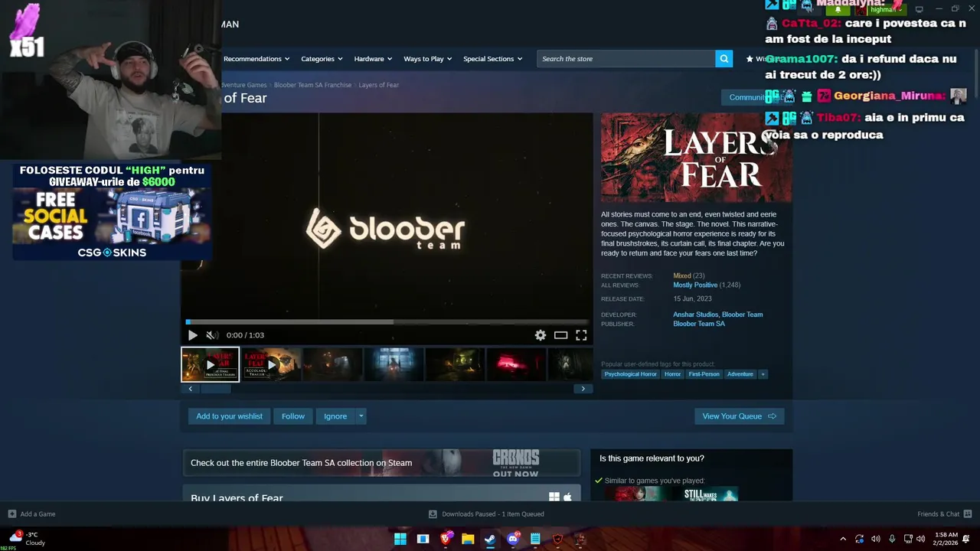Viewport: 980px width, 551px height.
Task: Open Downloads Paused status
Action: (486, 514)
